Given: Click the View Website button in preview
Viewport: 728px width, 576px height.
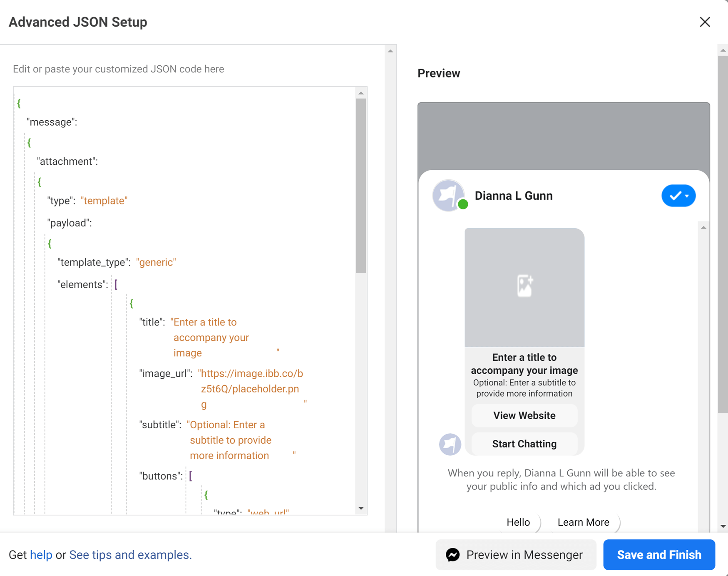Looking at the screenshot, I should pos(524,415).
